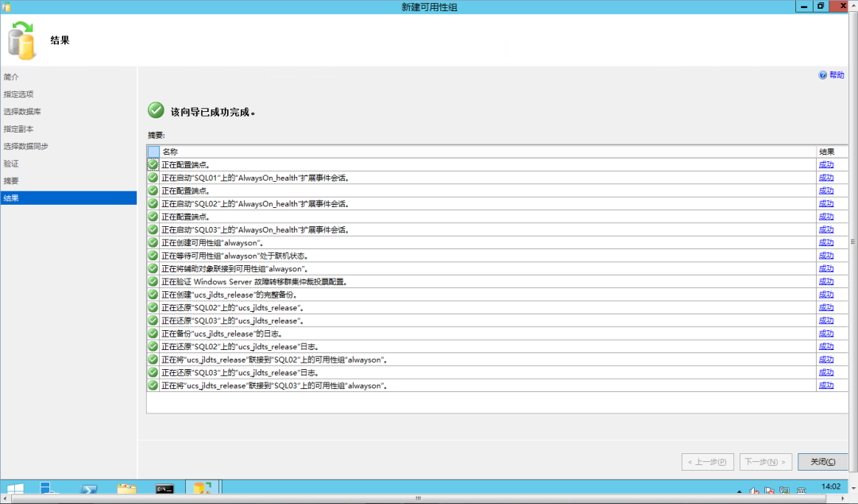Click the status icon for 正在等待可用性组 联机状态 row

pyautogui.click(x=153, y=256)
